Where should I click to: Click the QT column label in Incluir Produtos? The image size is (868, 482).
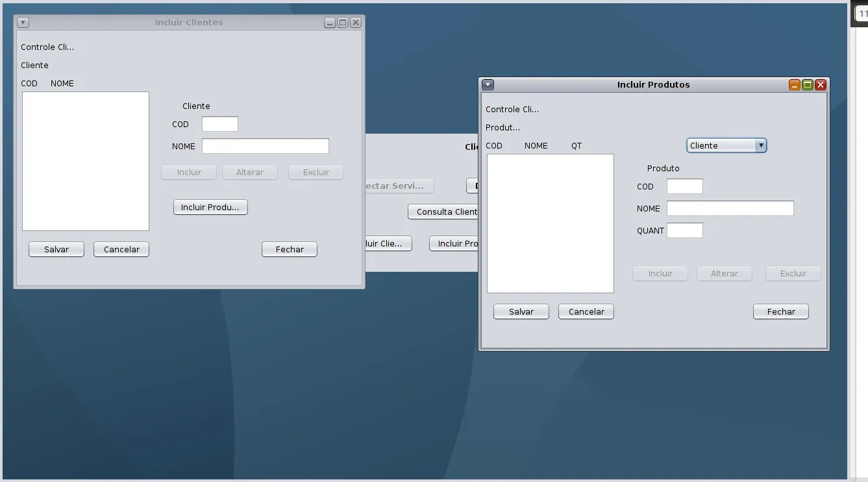577,145
